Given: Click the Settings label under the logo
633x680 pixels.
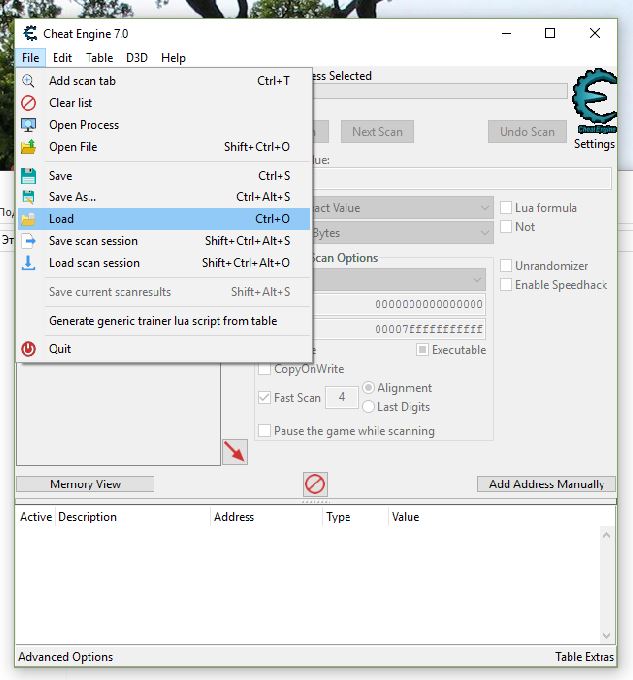Looking at the screenshot, I should [x=594, y=144].
